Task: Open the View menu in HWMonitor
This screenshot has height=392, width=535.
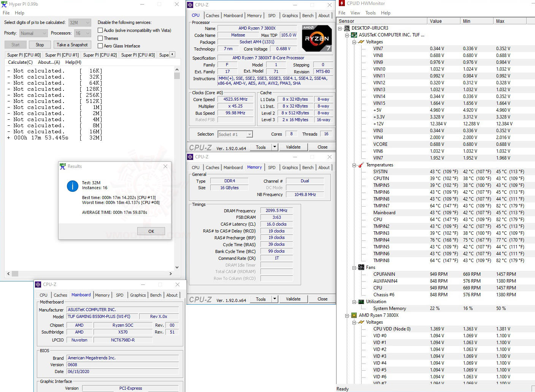Action: [x=355, y=13]
